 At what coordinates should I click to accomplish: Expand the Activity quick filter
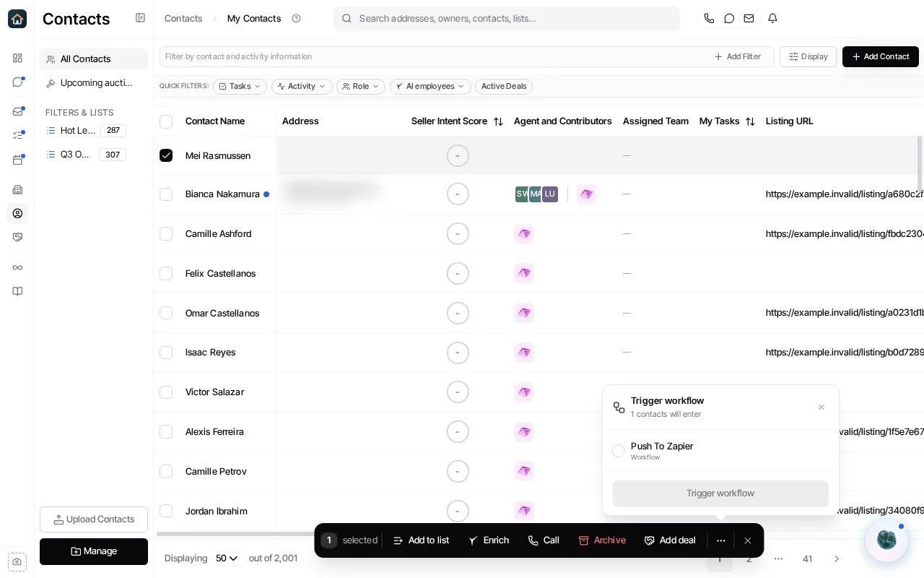[x=302, y=87]
